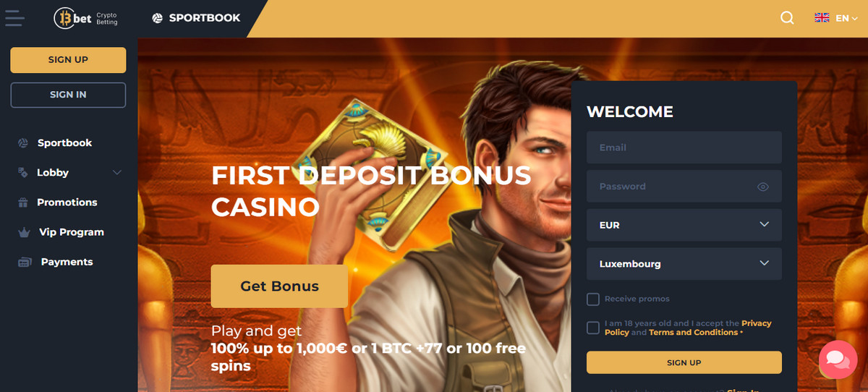Open the Luxembourg country dropdown
Image resolution: width=868 pixels, height=392 pixels.
[684, 264]
